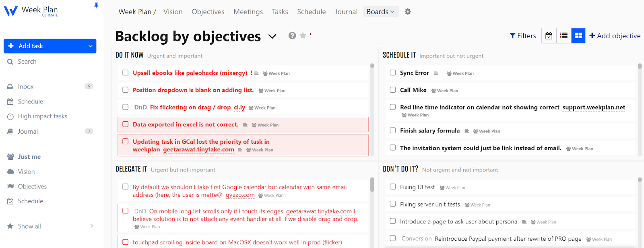The height and width of the screenshot is (248, 644).
Task: Select the grid board view icon
Action: pos(578,36)
